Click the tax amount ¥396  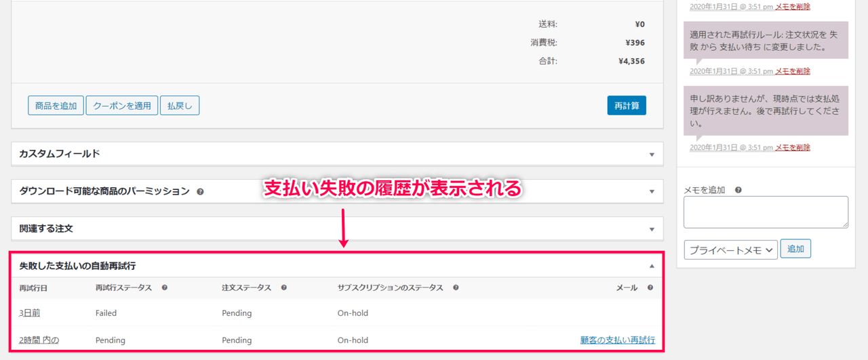tap(635, 43)
